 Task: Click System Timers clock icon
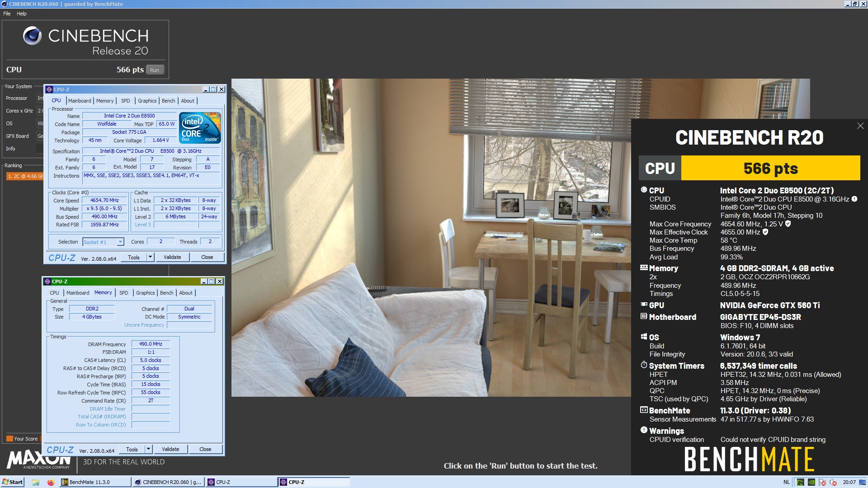[x=644, y=365]
